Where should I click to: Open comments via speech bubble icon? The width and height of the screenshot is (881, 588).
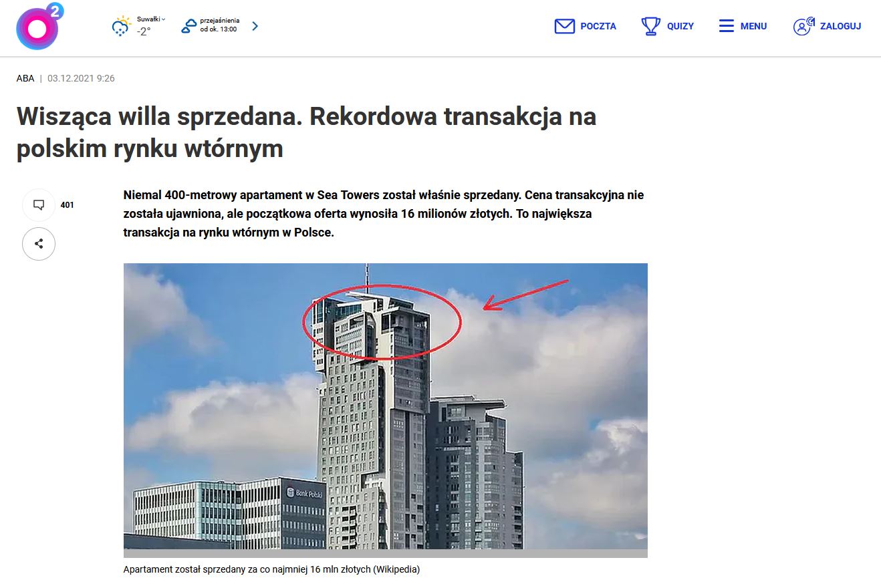(x=39, y=205)
